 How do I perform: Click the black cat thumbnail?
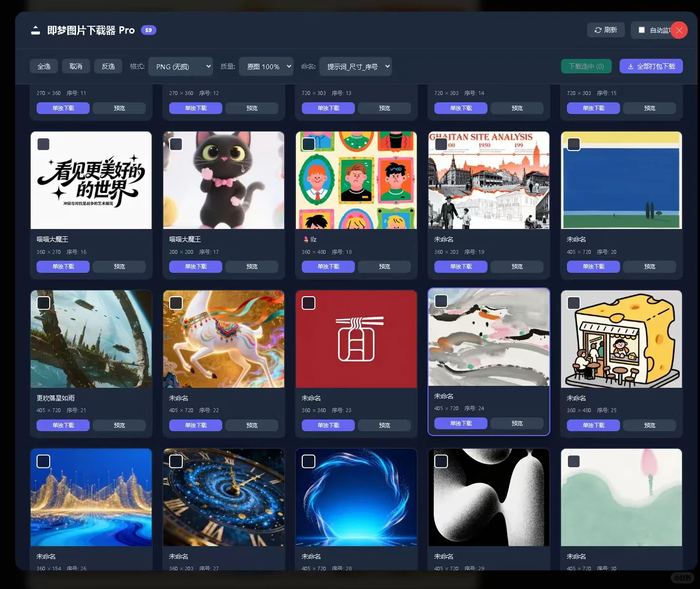pyautogui.click(x=224, y=180)
